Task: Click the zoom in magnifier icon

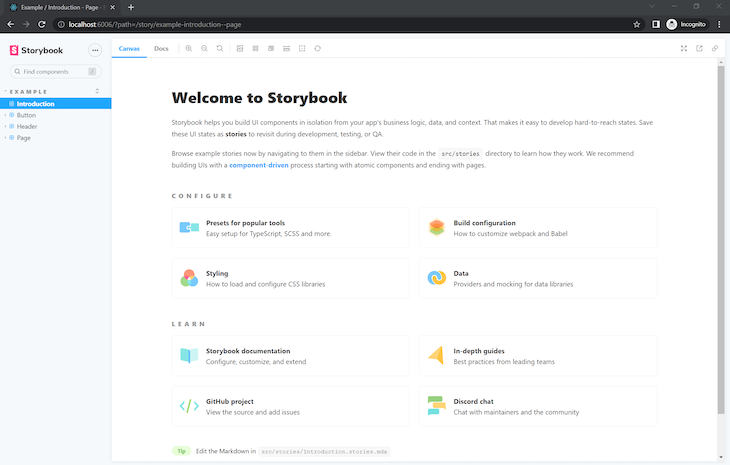Action: pyautogui.click(x=188, y=48)
